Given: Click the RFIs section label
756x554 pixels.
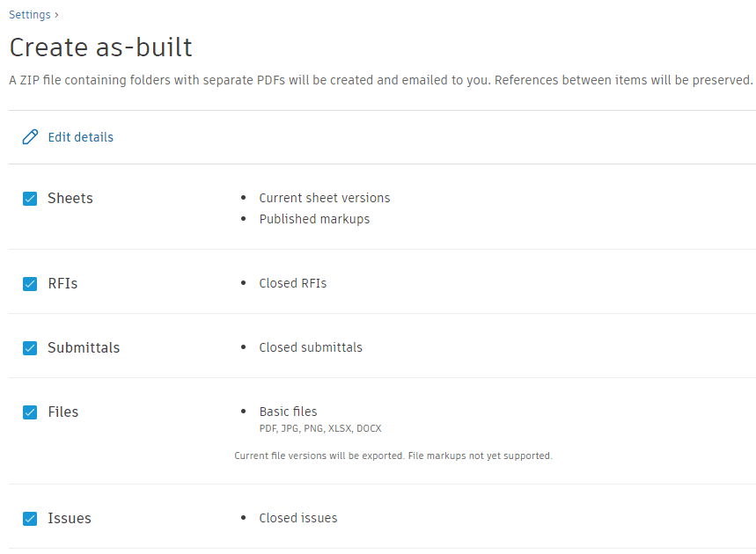Looking at the screenshot, I should pyautogui.click(x=62, y=284).
